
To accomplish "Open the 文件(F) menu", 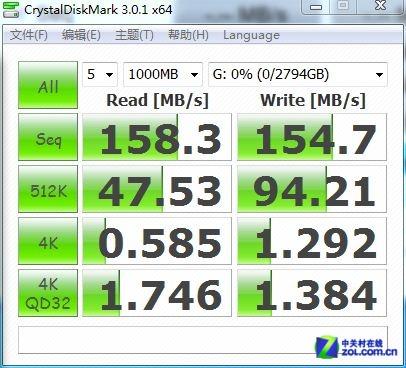I will point(28,35).
